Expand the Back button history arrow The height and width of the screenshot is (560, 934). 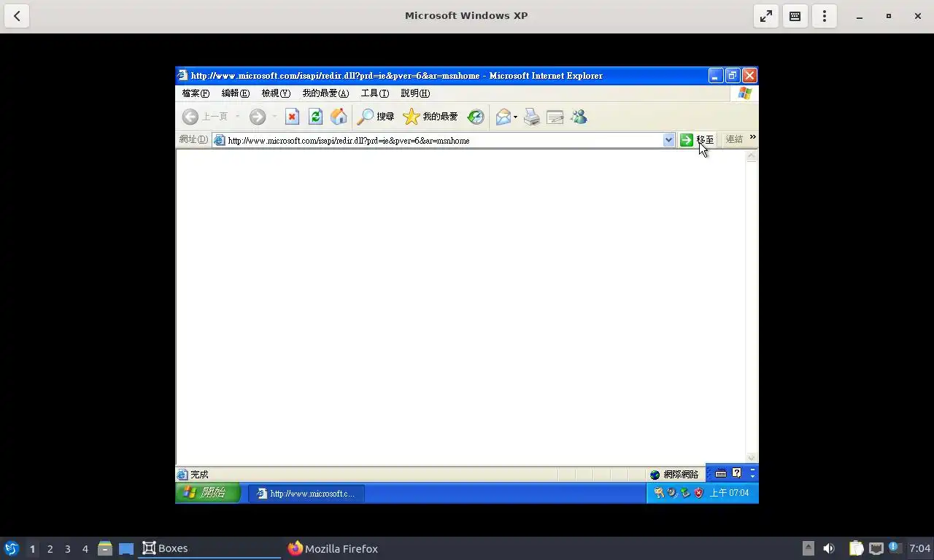click(x=237, y=117)
